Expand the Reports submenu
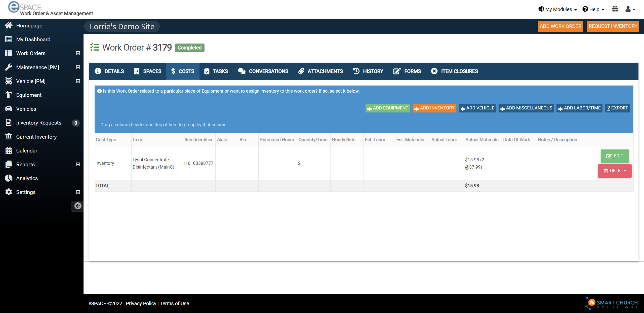The height and width of the screenshot is (313, 644). tap(78, 164)
